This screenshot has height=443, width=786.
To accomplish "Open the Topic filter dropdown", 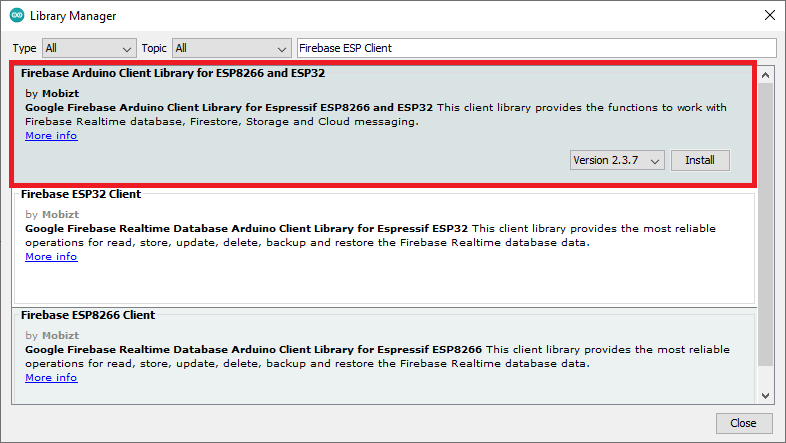I will pyautogui.click(x=232, y=48).
